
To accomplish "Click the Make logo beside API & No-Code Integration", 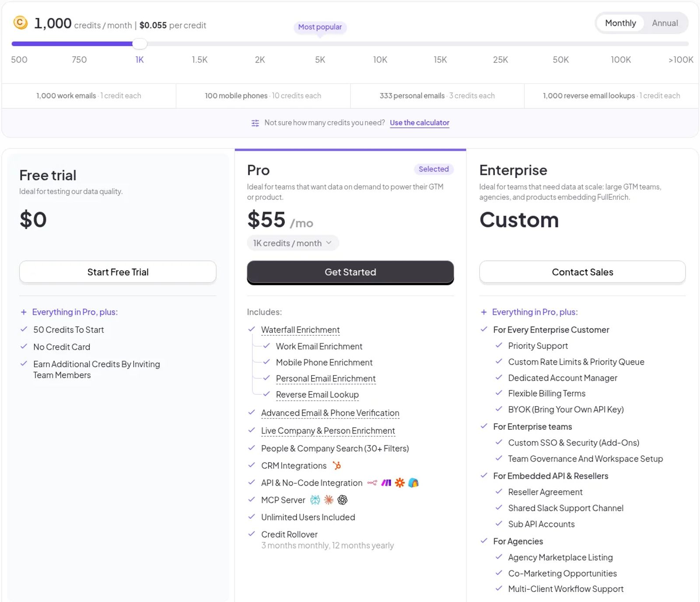I will click(386, 483).
